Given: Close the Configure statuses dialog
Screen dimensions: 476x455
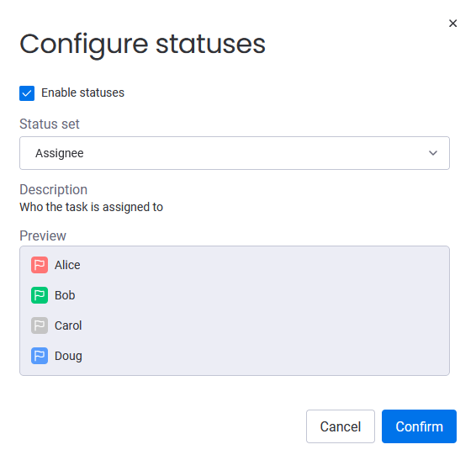Looking at the screenshot, I should point(453,24).
